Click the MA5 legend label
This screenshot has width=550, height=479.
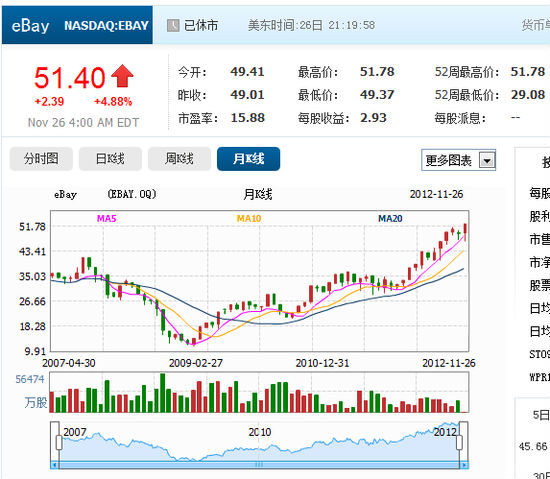(x=106, y=218)
